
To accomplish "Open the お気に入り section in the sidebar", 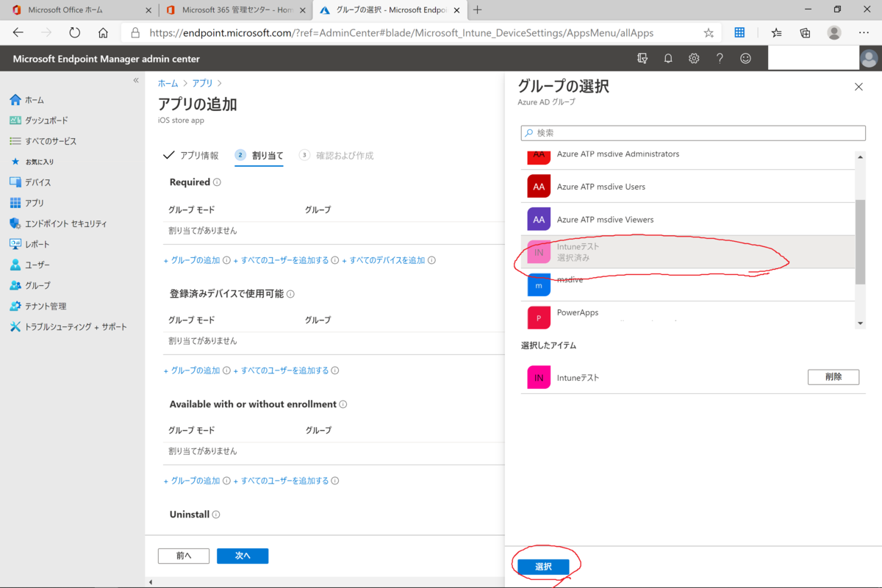I will tap(40, 162).
